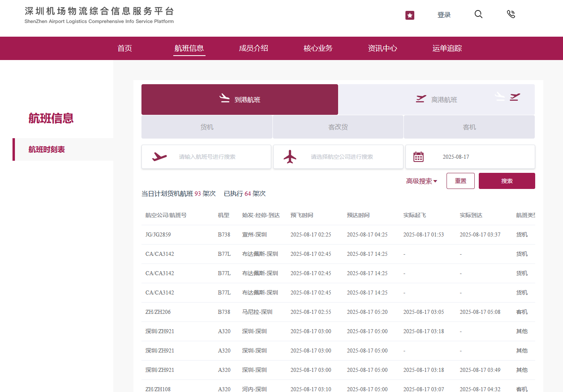Viewport: 563px width, 392px height.
Task: Click the 预飞时间 column header
Action: click(x=302, y=216)
